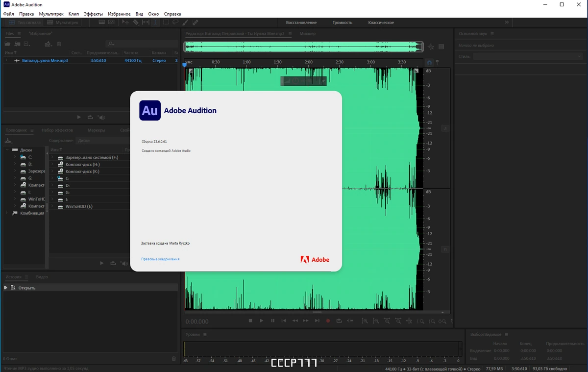
Task: Click Zoom Out Time icon
Action: [x=398, y=321]
